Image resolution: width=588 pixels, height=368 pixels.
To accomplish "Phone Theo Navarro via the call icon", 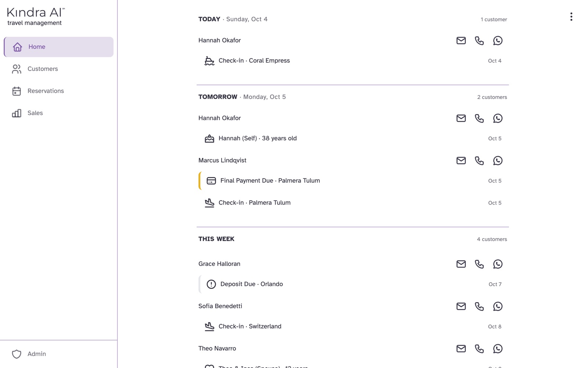I will [x=479, y=348].
